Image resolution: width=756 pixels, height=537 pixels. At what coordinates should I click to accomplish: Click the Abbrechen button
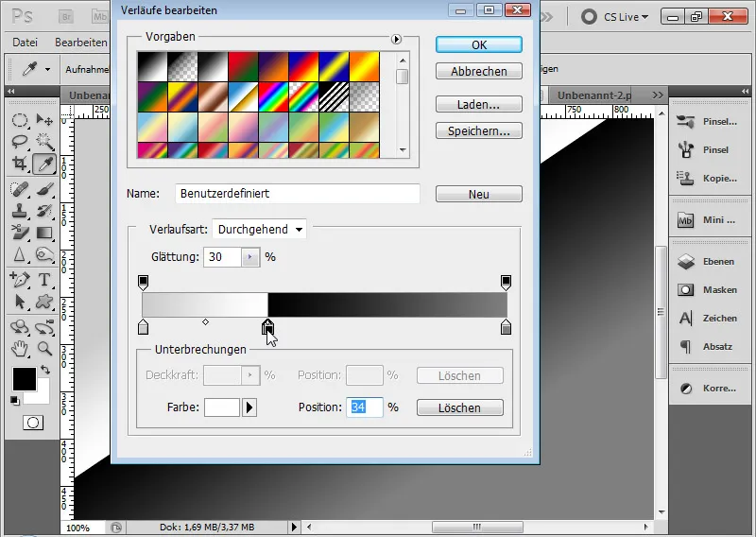click(x=479, y=72)
